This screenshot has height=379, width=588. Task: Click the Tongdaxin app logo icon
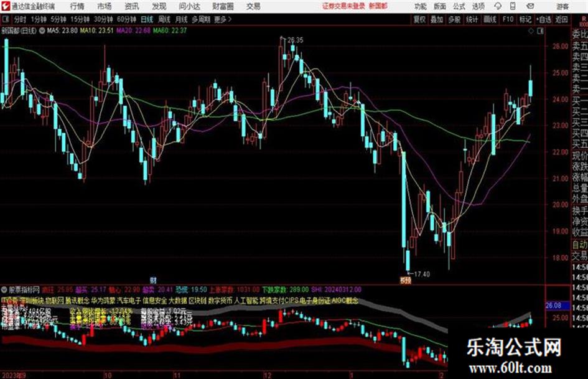tap(6, 6)
